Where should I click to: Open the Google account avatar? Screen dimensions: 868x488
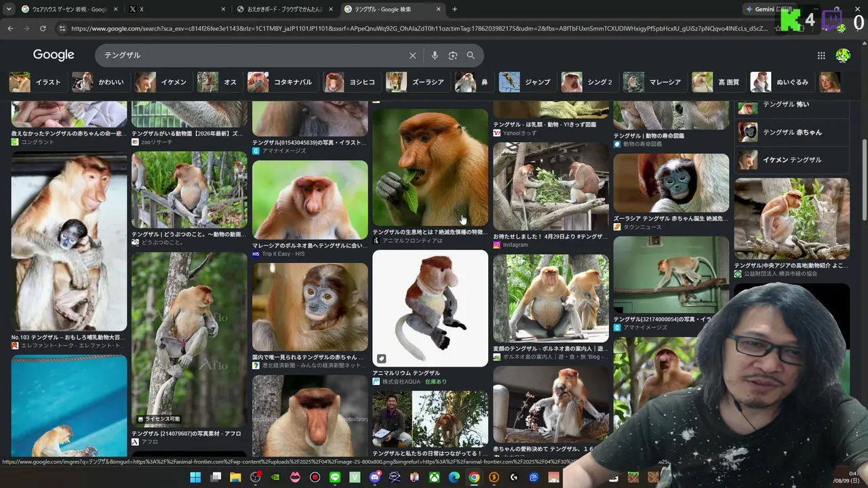point(843,56)
